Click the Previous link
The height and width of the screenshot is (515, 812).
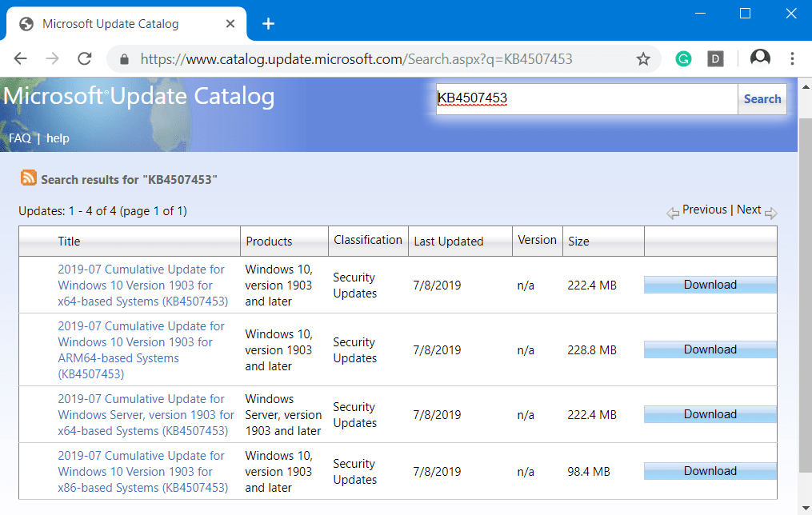[x=704, y=210]
